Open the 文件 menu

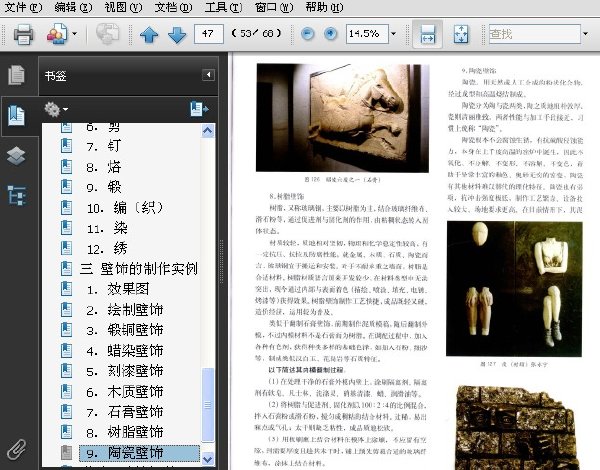point(23,7)
